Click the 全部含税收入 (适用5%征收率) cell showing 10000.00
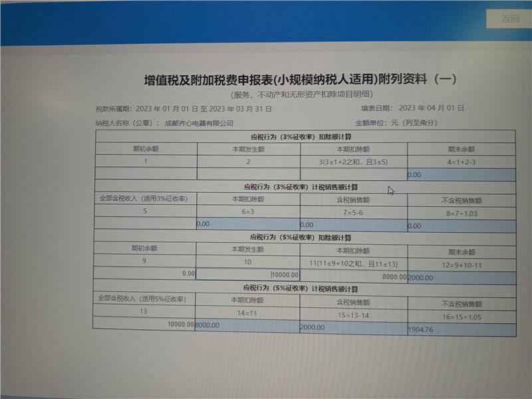Screen dimensions: 532x399 (x=144, y=324)
